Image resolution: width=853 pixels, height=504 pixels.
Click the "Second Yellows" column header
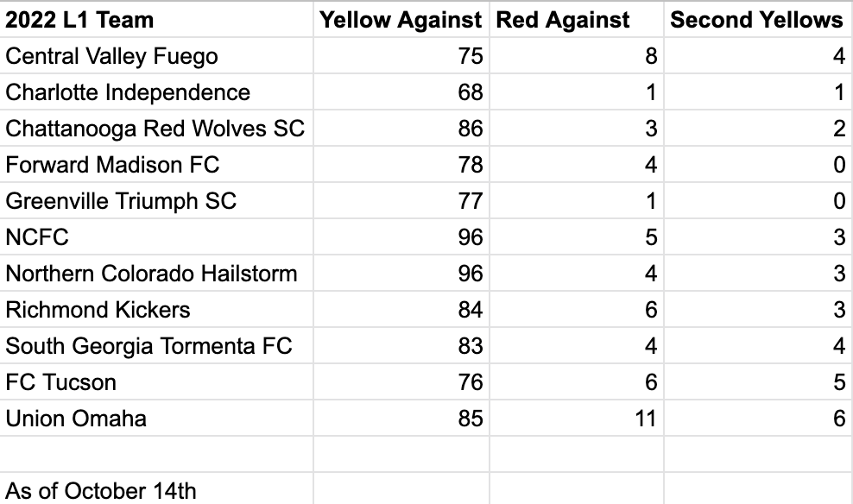(x=756, y=21)
